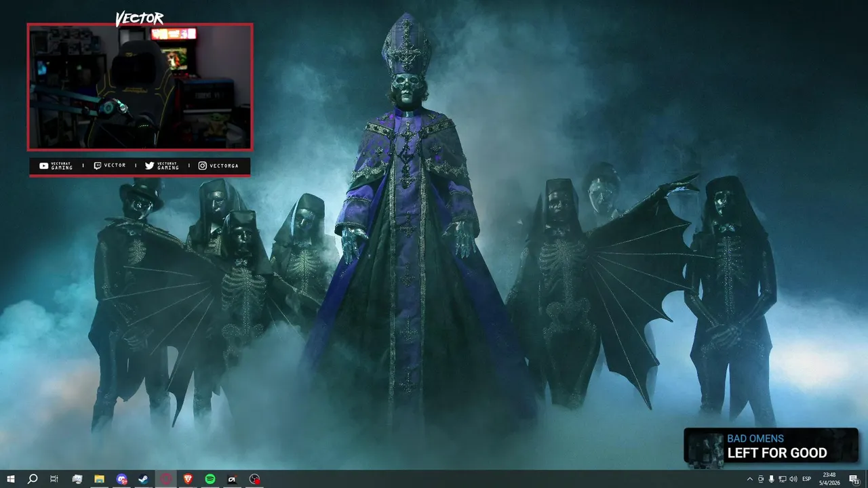Image resolution: width=868 pixels, height=488 pixels.
Task: Open taskbar search magnifier
Action: [32, 479]
